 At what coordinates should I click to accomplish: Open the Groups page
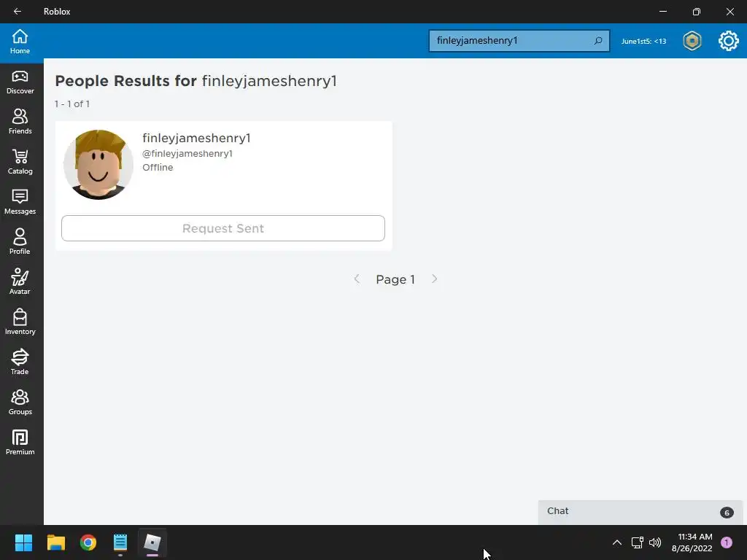[20, 402]
